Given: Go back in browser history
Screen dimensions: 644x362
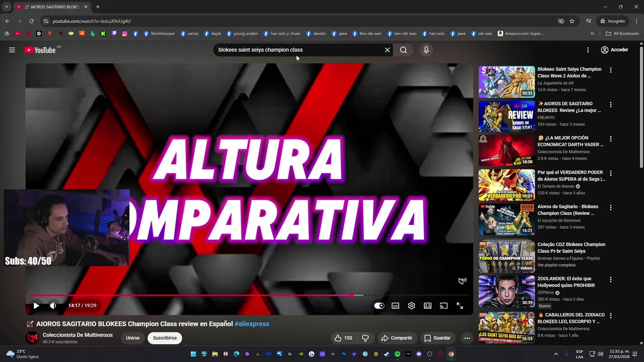Looking at the screenshot, I should [7, 21].
